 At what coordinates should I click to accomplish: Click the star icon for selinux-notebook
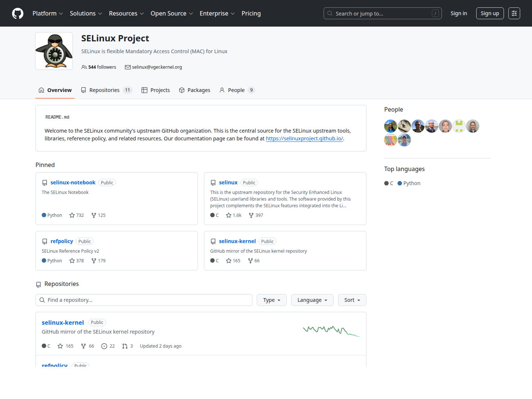72,215
